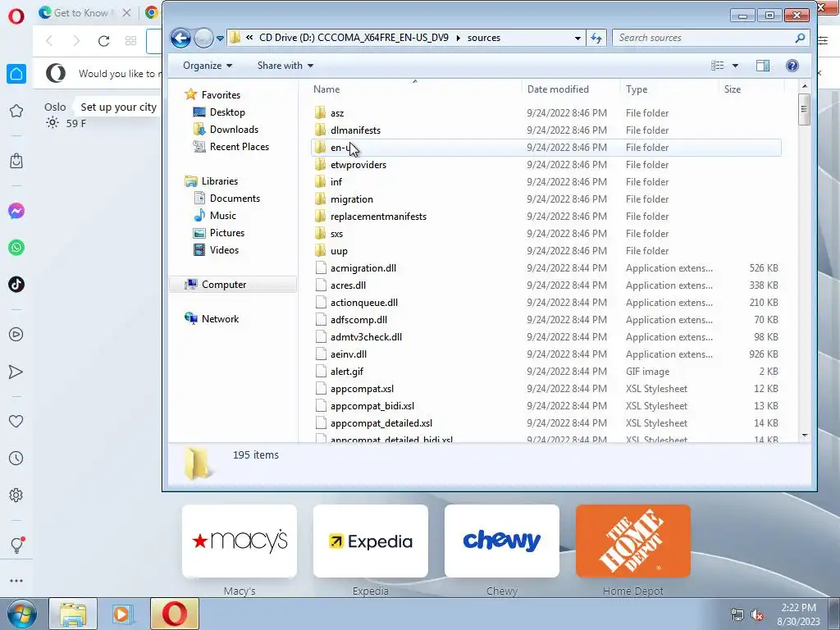Viewport: 840px width, 630px height.
Task: Open the Organize menu
Action: point(208,66)
